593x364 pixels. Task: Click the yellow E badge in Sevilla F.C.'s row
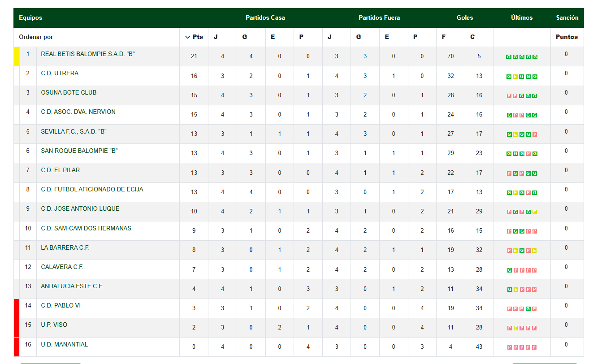[515, 134]
